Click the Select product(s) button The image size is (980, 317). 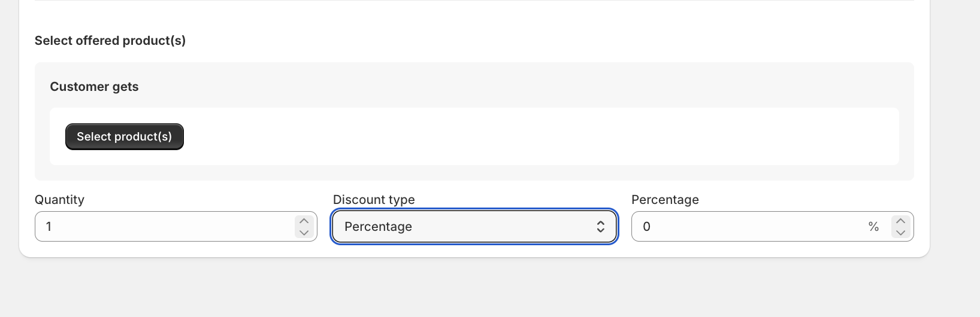pyautogui.click(x=124, y=136)
